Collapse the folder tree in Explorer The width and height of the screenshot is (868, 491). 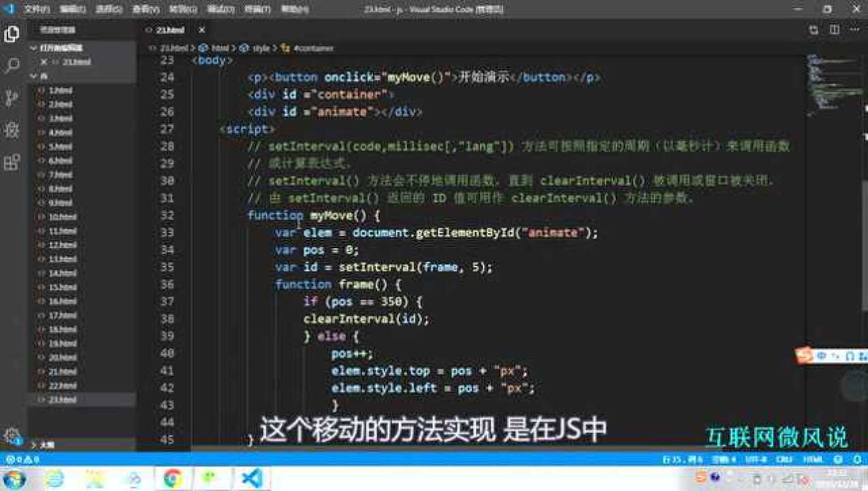[32, 76]
